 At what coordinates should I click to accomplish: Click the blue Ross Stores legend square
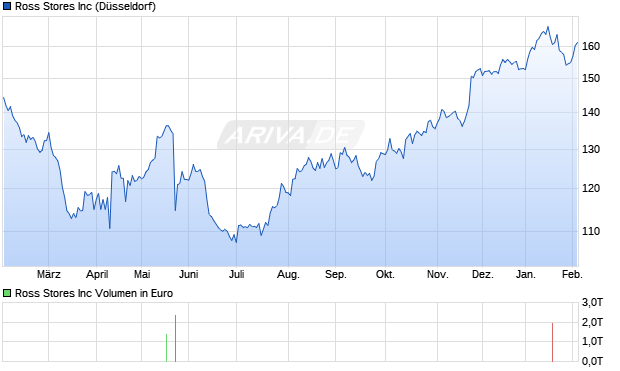(7, 6)
